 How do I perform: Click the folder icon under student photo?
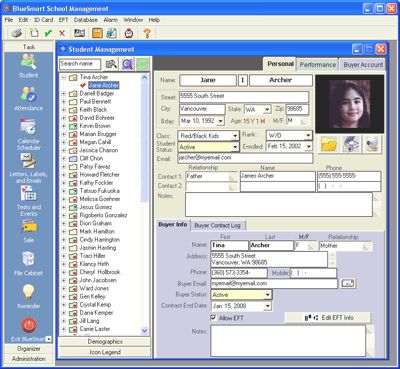coord(328,145)
